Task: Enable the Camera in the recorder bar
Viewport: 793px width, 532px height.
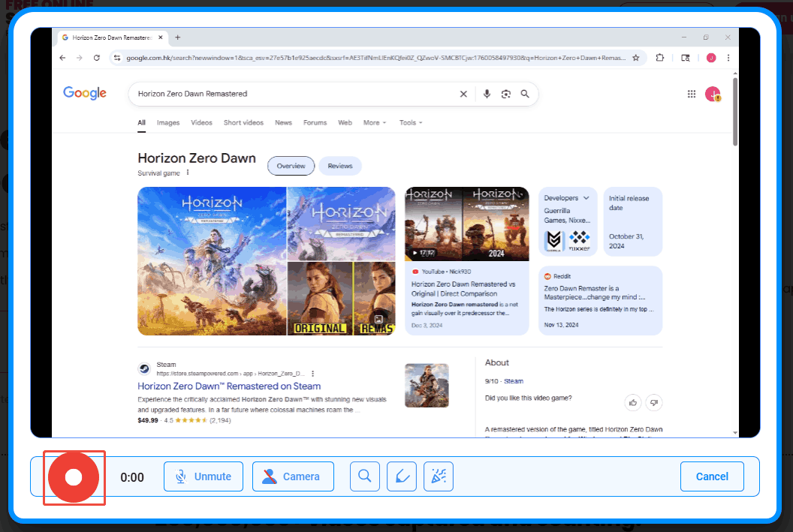Action: [293, 476]
